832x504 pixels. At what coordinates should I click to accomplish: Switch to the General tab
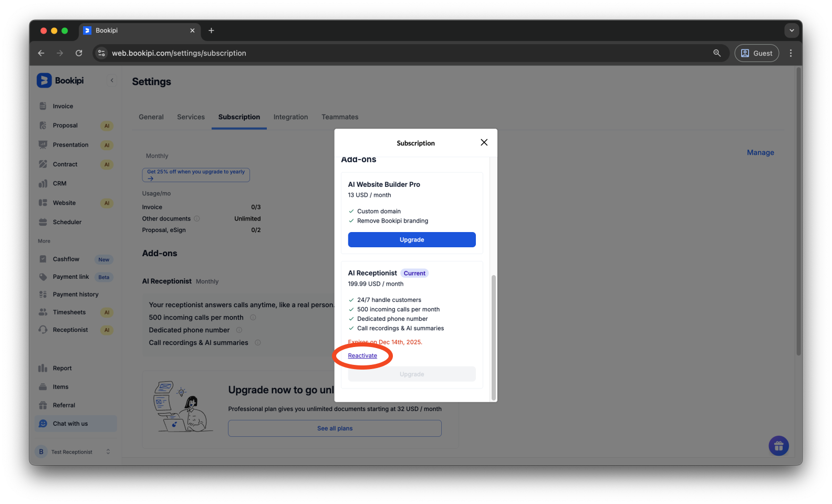pyautogui.click(x=151, y=117)
